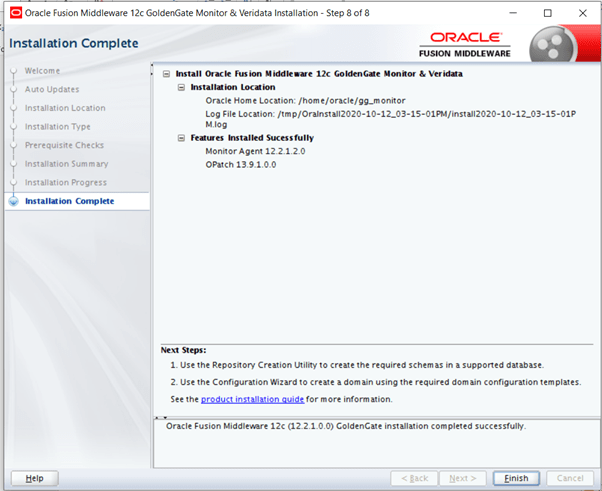Collapse the Installation Location section

pyautogui.click(x=181, y=87)
